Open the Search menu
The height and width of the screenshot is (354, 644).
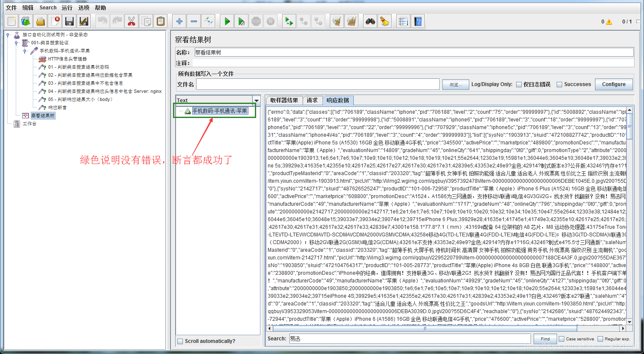tap(48, 8)
